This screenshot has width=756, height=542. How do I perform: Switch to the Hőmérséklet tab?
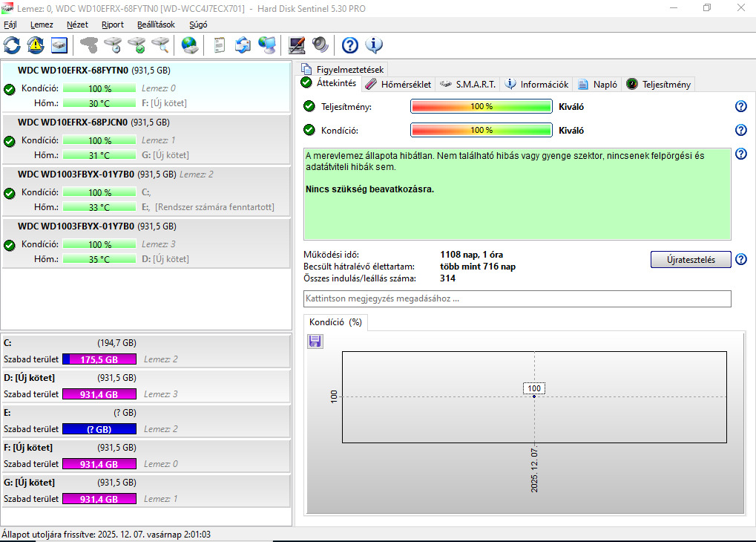[398, 85]
